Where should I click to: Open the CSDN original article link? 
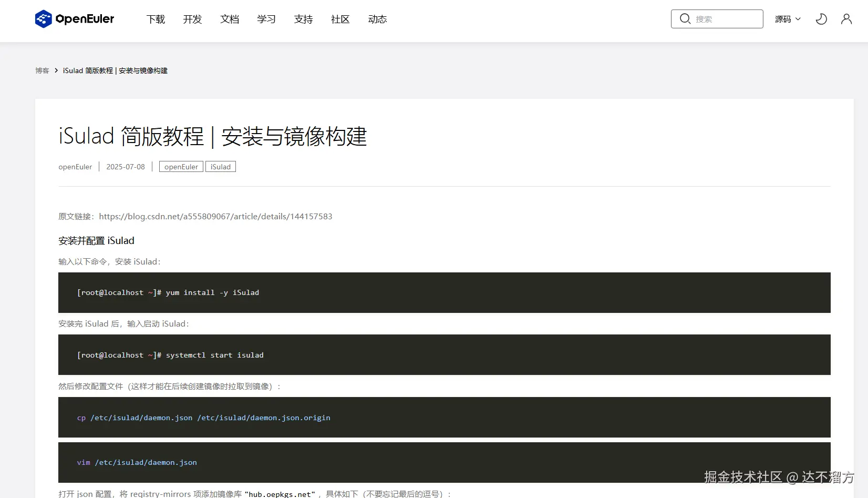click(x=215, y=216)
